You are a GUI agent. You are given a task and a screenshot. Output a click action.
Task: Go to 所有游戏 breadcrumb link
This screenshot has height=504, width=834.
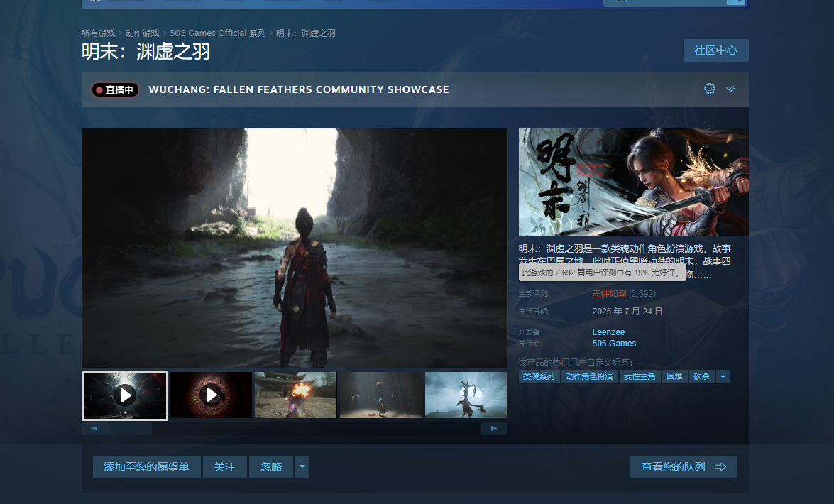[99, 33]
